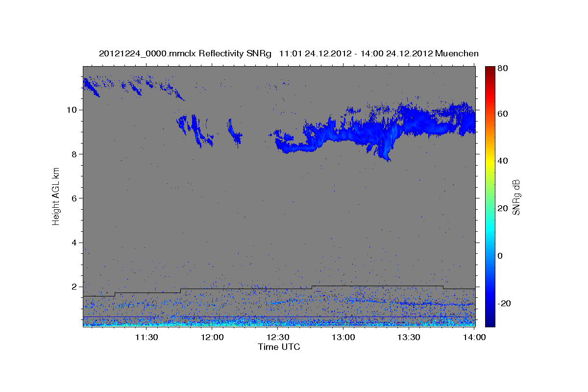The width and height of the screenshot is (588, 392).
Task: Click the 'Height AGL km' y-axis label
Action: pos(56,196)
